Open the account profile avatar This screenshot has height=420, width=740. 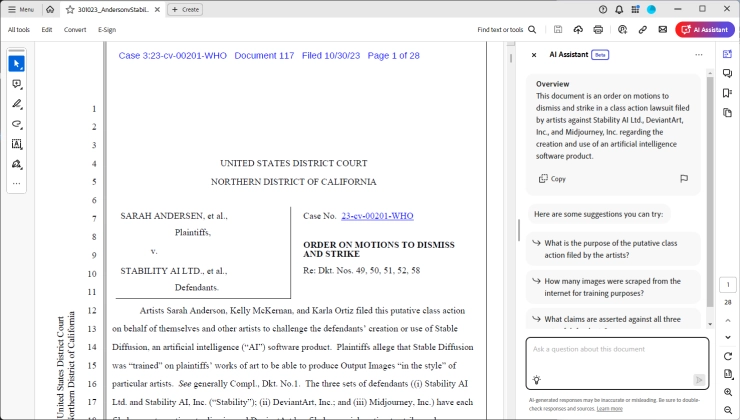[651, 9]
